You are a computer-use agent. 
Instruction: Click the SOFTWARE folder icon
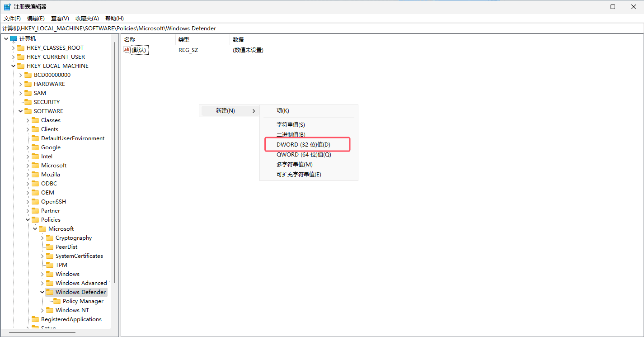pos(28,111)
